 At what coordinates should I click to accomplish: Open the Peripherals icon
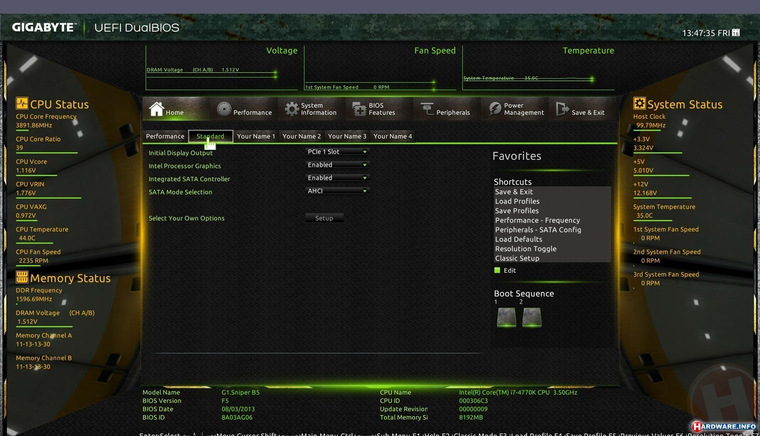coord(427,109)
